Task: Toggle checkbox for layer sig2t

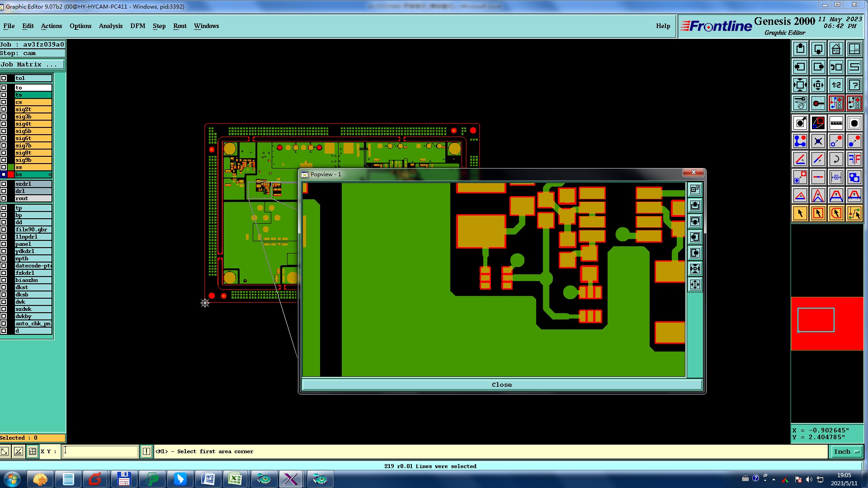Action: 4,109
